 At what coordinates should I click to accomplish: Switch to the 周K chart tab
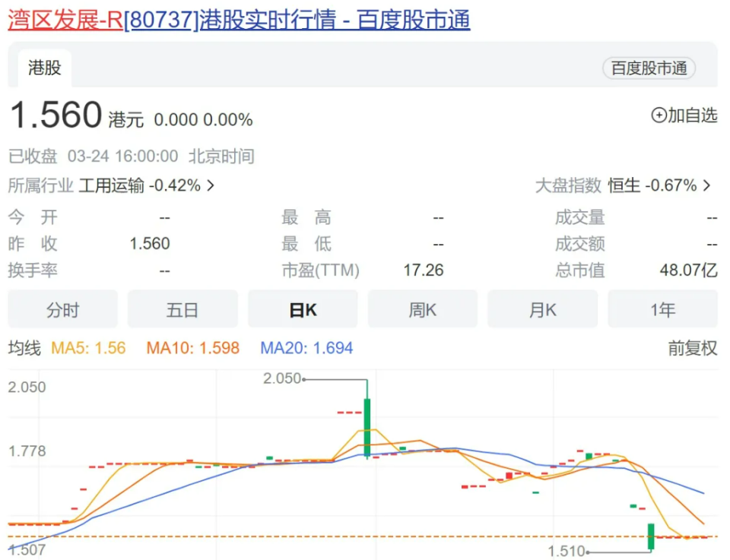(x=423, y=309)
